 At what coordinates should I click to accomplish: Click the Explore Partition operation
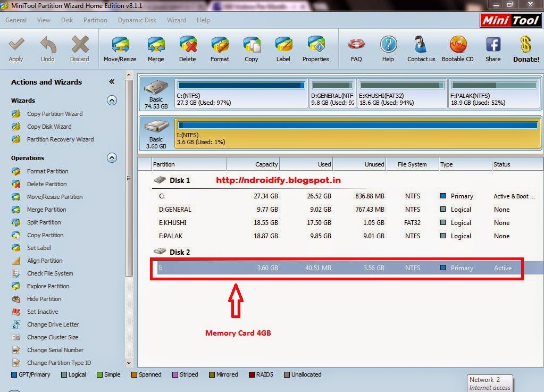tap(48, 286)
